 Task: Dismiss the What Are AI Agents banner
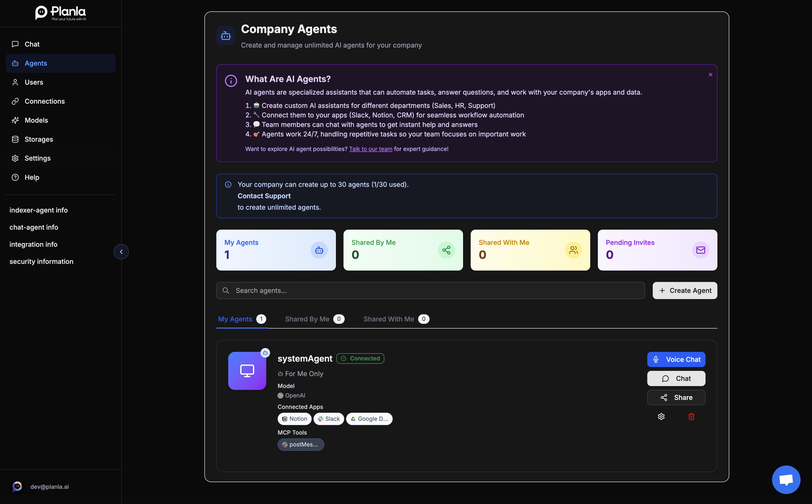pyautogui.click(x=710, y=75)
